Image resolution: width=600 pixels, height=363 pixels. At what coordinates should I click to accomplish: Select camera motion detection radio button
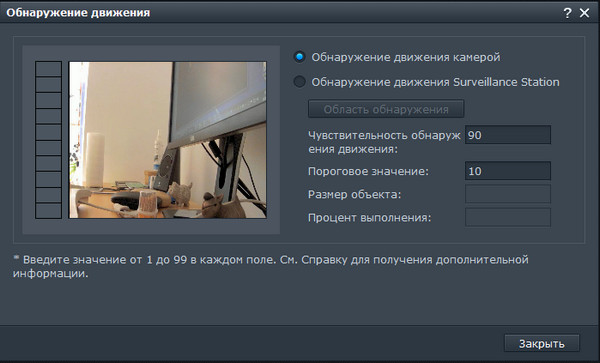299,57
